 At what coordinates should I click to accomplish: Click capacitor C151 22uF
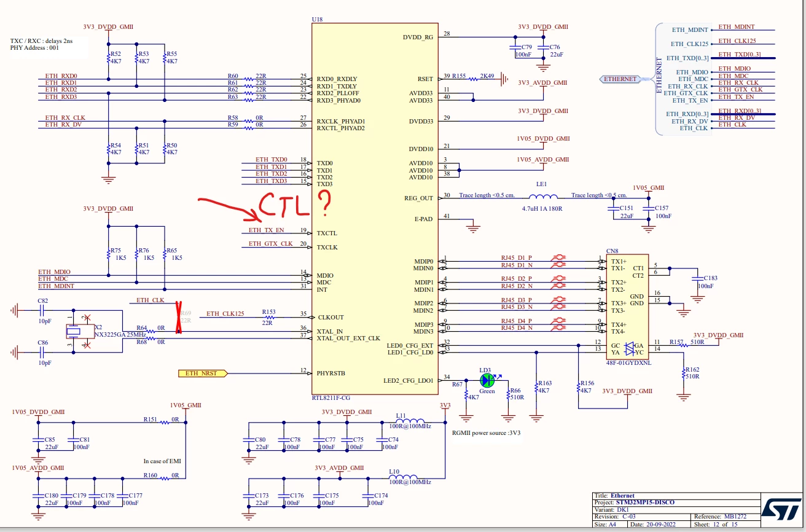(612, 208)
